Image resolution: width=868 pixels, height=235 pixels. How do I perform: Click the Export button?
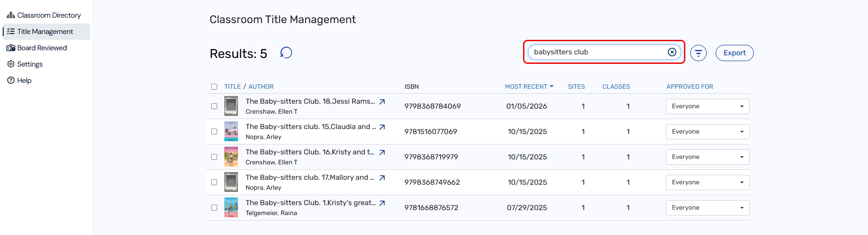coord(734,53)
